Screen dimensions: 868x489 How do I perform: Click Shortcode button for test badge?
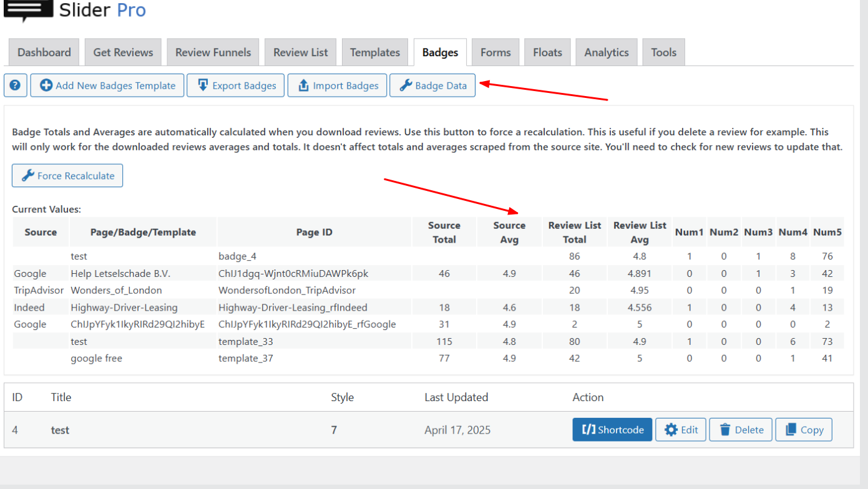pyautogui.click(x=612, y=430)
